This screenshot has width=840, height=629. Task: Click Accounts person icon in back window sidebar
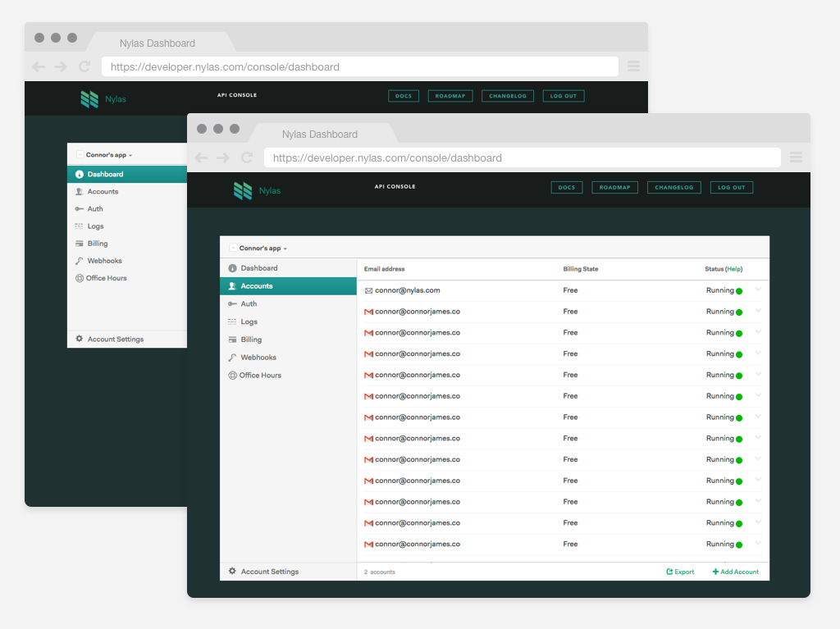80,192
